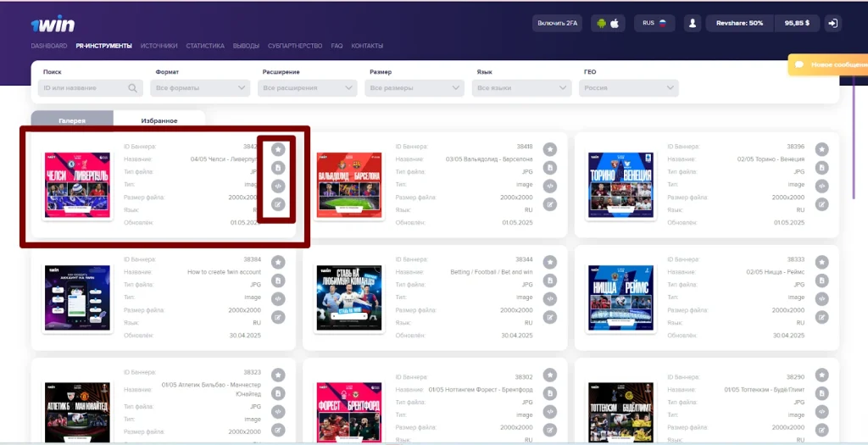Get embed code for banner 03/05 Вальядолид - Барселона
Viewport: 868px width, 445px height.
tap(549, 186)
